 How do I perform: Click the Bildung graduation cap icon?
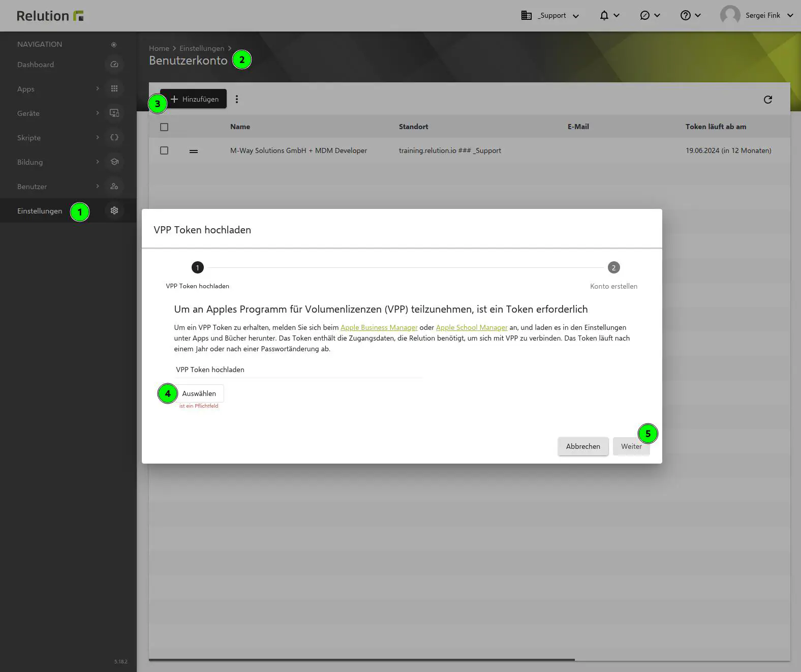114,162
